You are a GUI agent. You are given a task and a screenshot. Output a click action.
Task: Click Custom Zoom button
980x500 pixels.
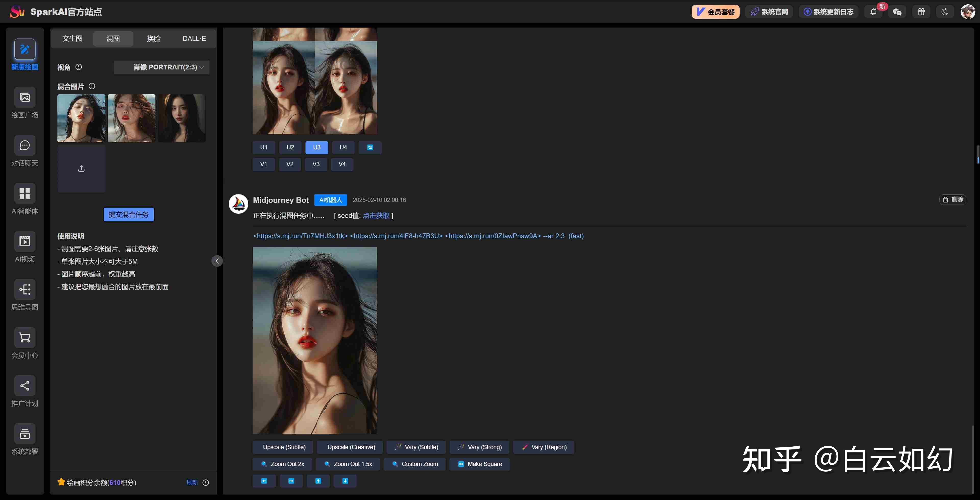pyautogui.click(x=415, y=464)
